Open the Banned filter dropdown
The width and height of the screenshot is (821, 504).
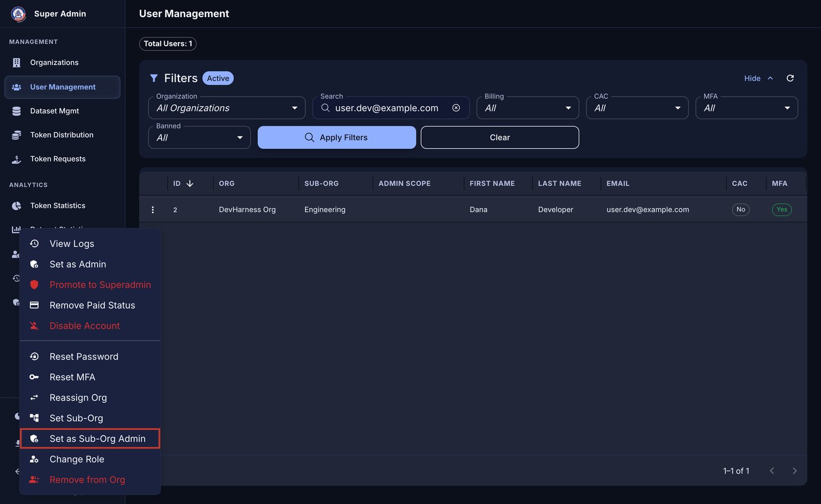[x=200, y=137]
